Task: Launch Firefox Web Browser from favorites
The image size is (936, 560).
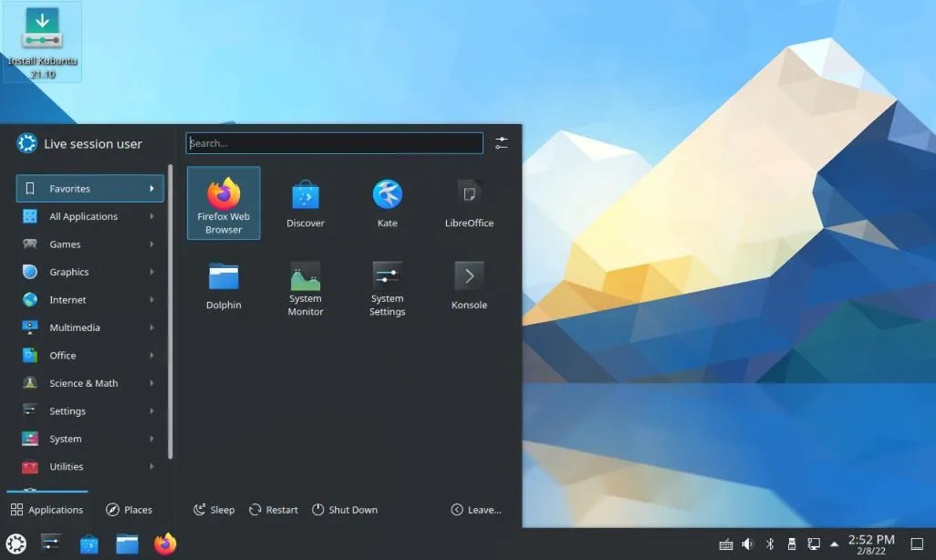Action: (x=223, y=201)
